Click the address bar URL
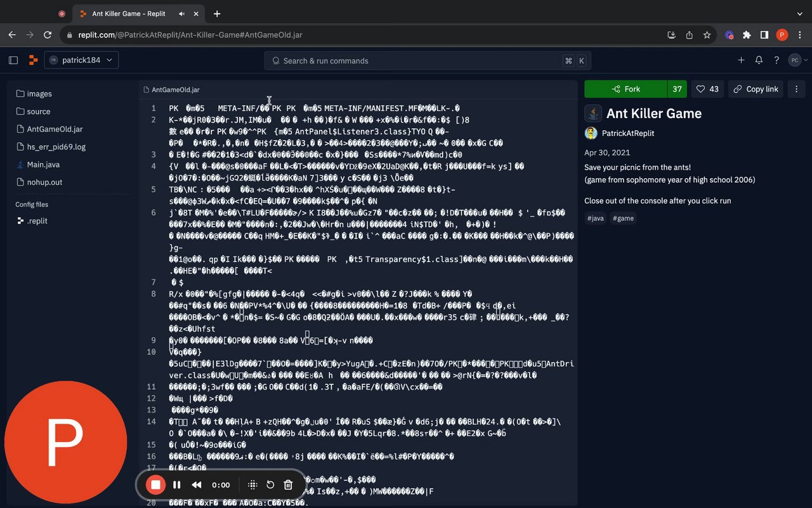The height and width of the screenshot is (508, 812). click(x=190, y=35)
